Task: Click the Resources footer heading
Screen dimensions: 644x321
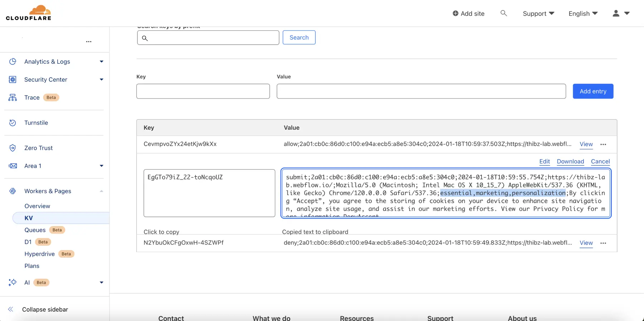Action: pyautogui.click(x=357, y=318)
